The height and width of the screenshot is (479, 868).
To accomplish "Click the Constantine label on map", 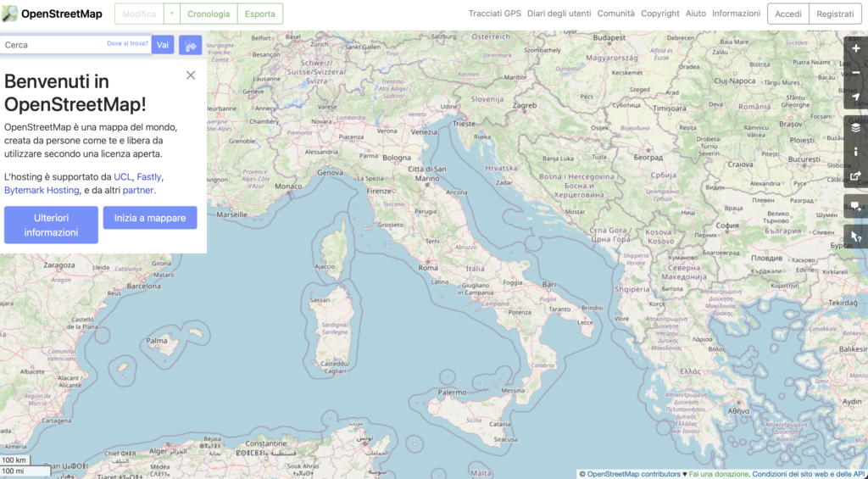I will point(265,443).
